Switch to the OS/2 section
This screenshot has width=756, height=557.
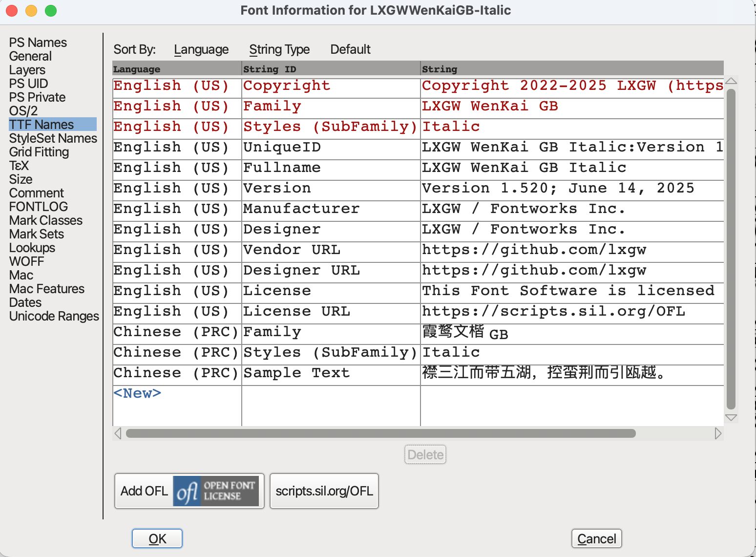23,111
